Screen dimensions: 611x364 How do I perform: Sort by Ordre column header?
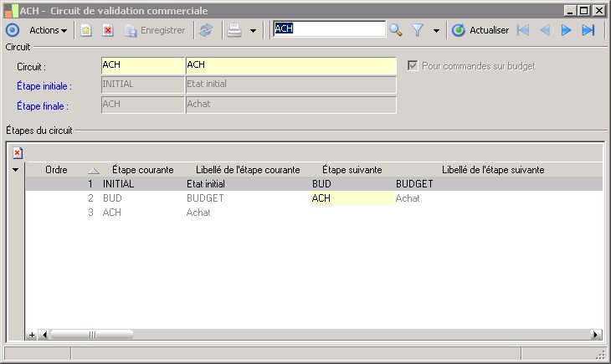57,170
